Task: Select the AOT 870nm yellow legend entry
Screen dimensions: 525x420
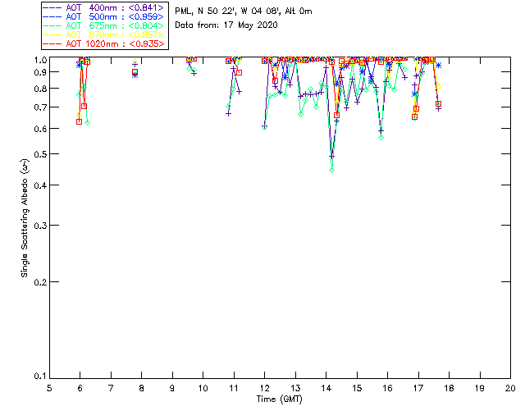Action: tap(103, 34)
